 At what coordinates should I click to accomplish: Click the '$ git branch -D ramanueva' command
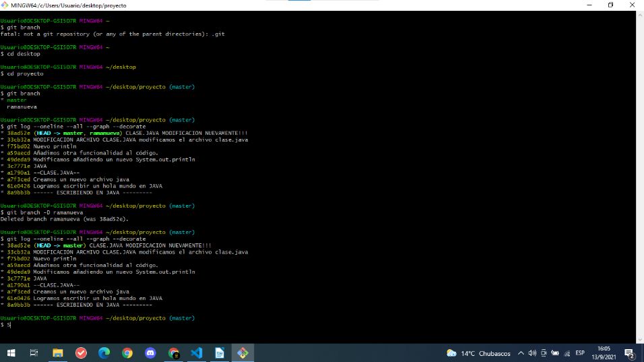(x=42, y=212)
